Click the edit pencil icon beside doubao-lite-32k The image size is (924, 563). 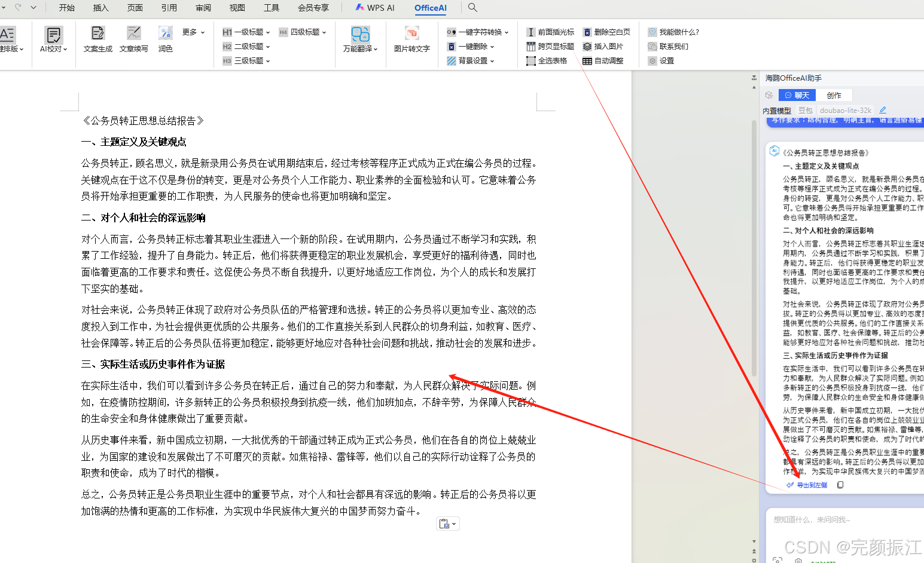pos(883,111)
